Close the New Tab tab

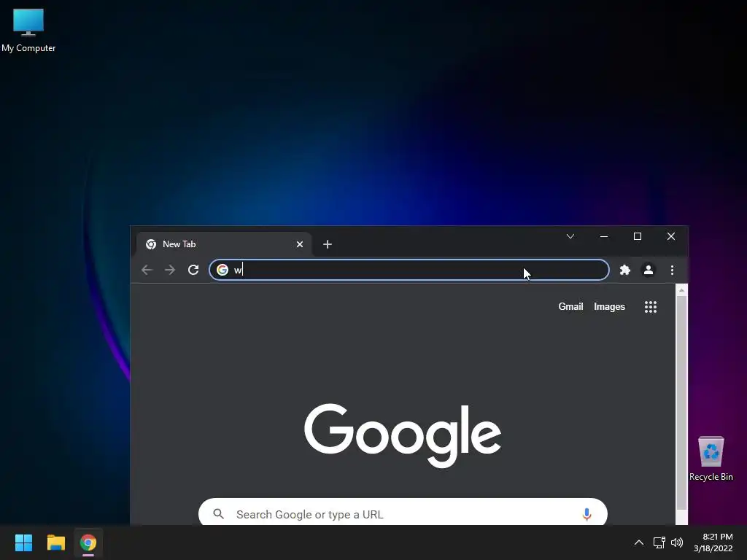pyautogui.click(x=300, y=244)
